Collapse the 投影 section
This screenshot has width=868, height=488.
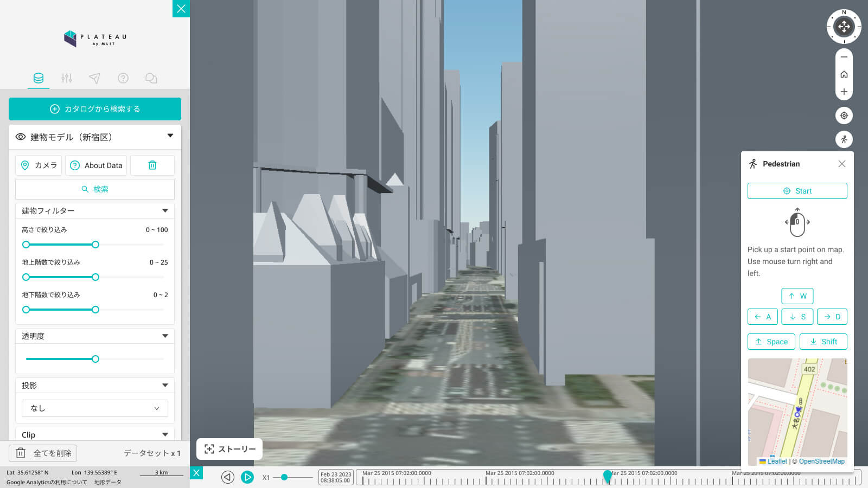pyautogui.click(x=165, y=385)
